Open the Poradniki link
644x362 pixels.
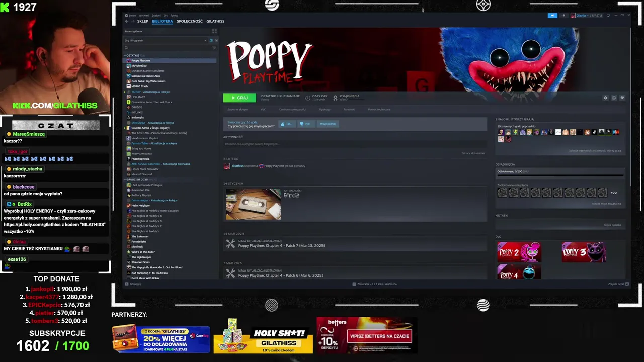[349, 109]
